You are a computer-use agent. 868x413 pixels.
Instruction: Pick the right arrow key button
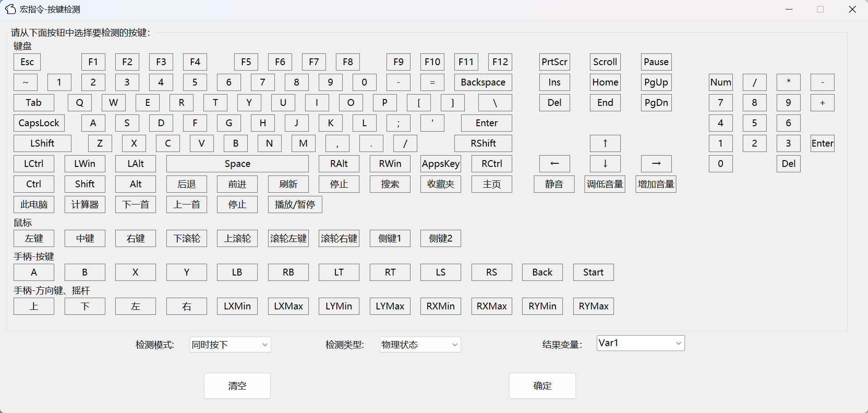click(x=656, y=164)
